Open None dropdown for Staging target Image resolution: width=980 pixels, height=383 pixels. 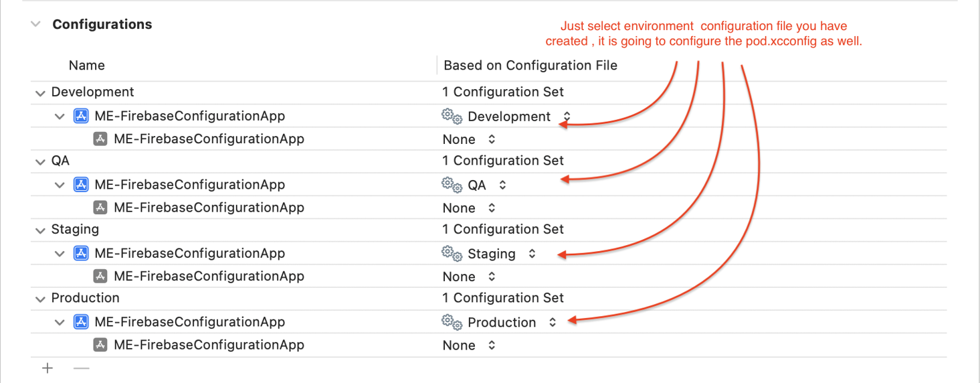492,277
